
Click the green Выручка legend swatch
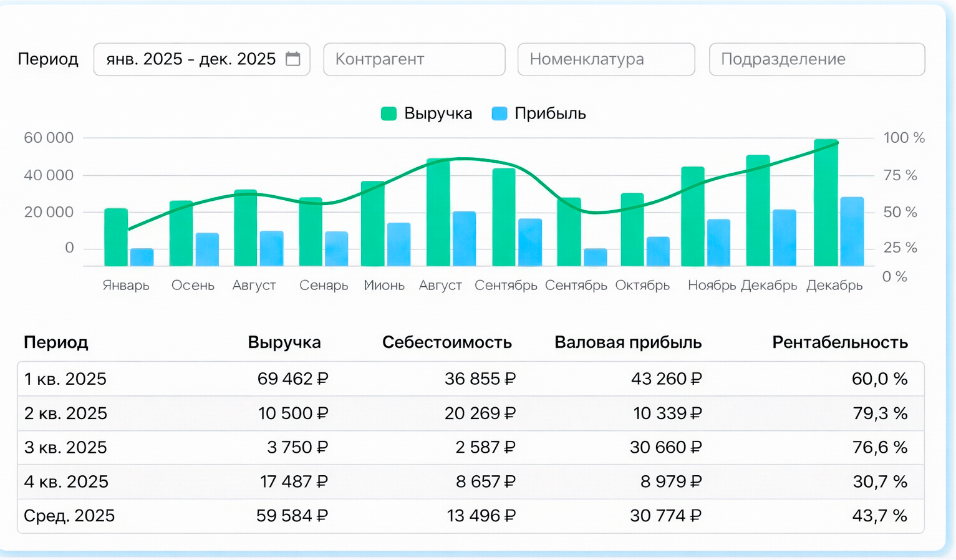(x=389, y=113)
